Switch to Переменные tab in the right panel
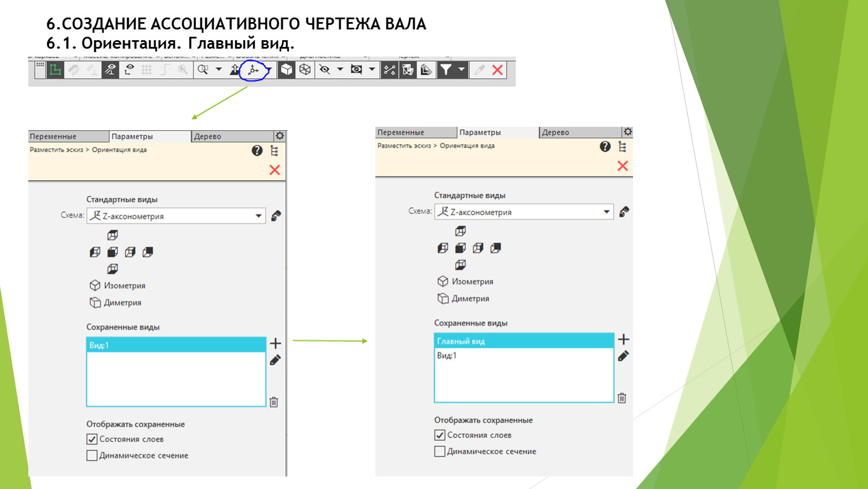This screenshot has height=489, width=868. tap(401, 132)
